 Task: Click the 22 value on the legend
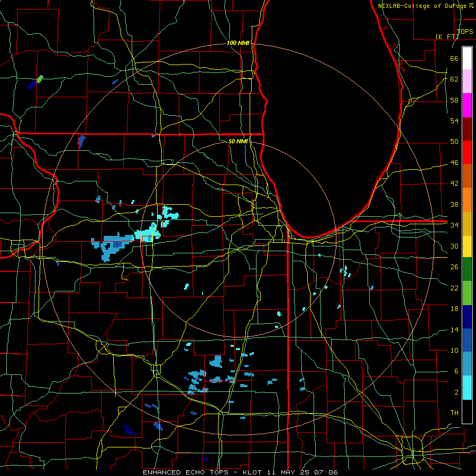click(x=454, y=288)
